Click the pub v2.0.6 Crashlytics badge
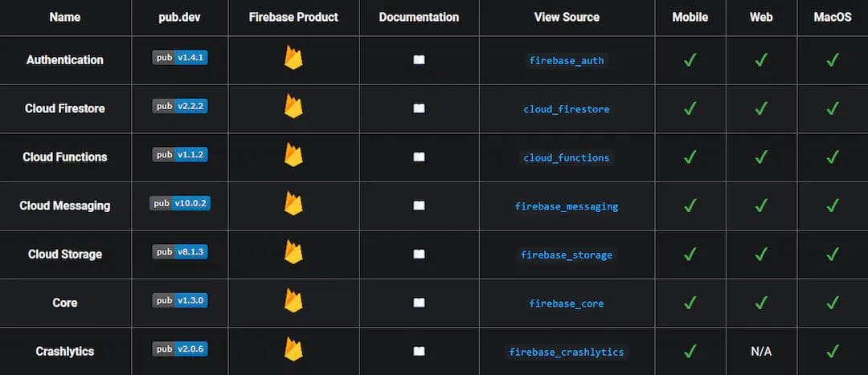 click(x=180, y=349)
